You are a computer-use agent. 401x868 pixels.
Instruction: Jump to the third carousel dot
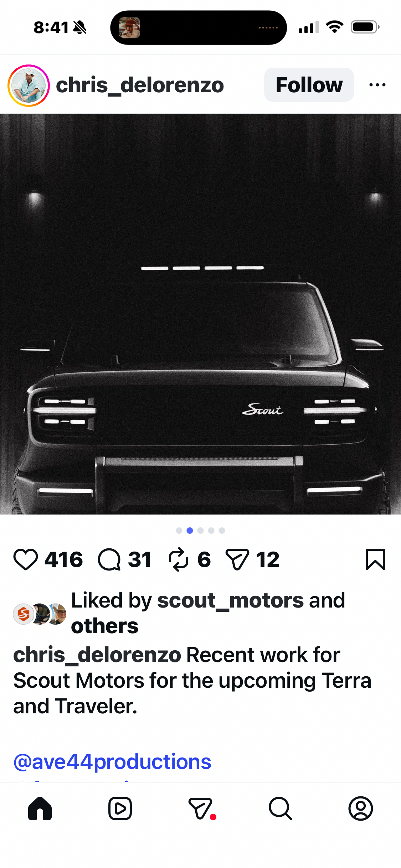[200, 531]
